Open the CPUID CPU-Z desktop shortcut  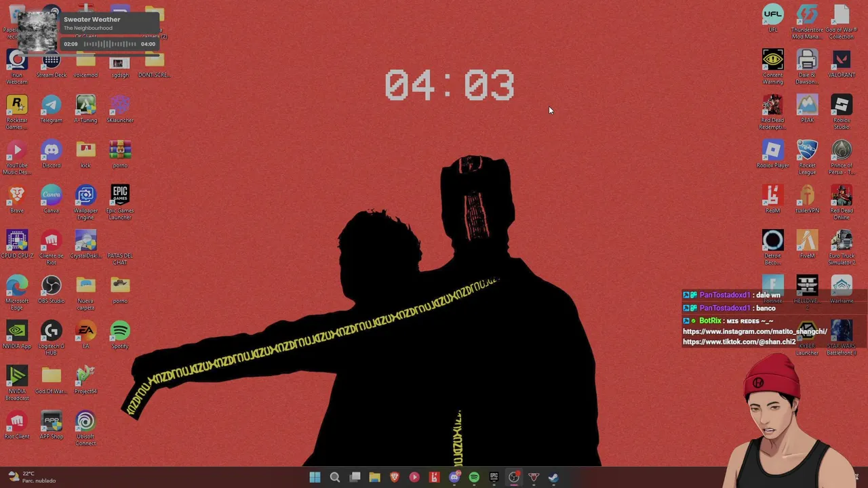pos(17,245)
